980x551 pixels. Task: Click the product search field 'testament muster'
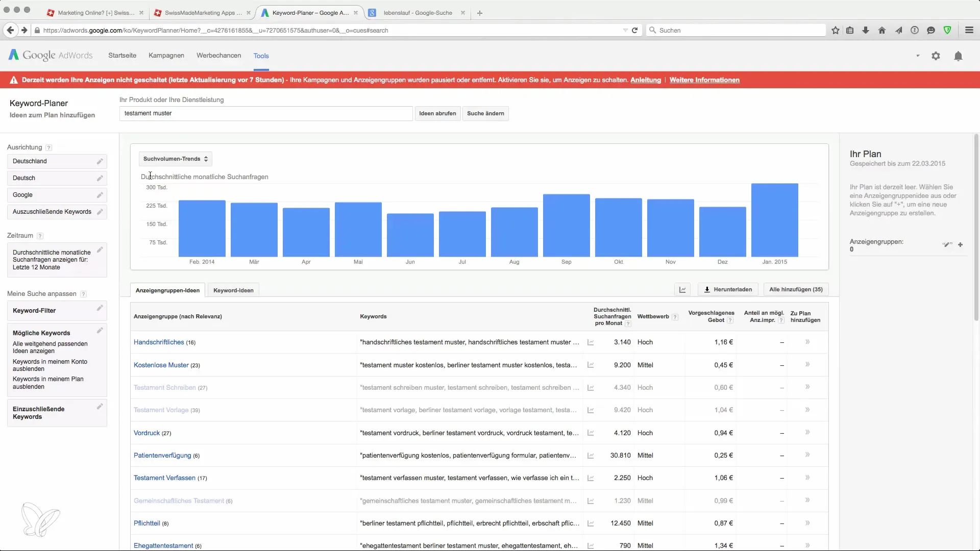[266, 114]
